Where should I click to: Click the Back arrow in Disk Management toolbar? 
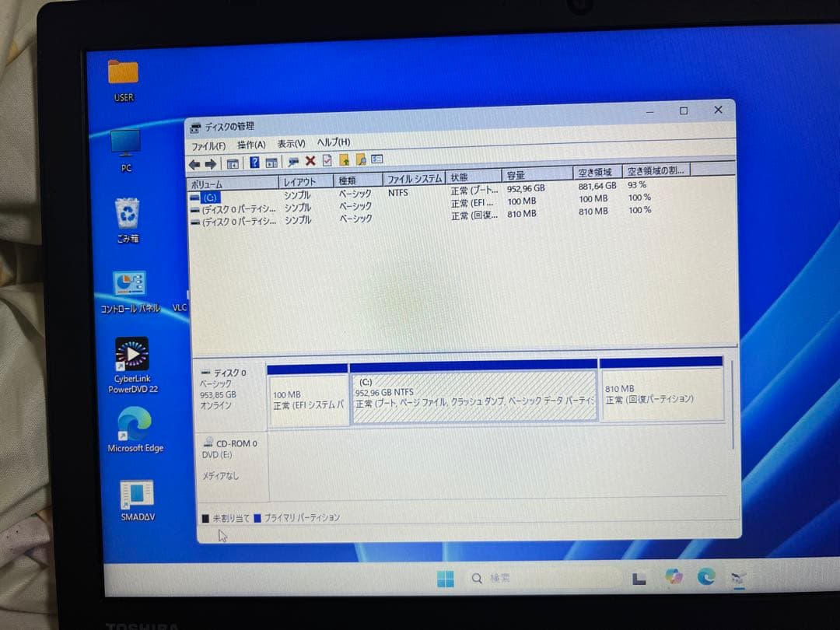194,161
